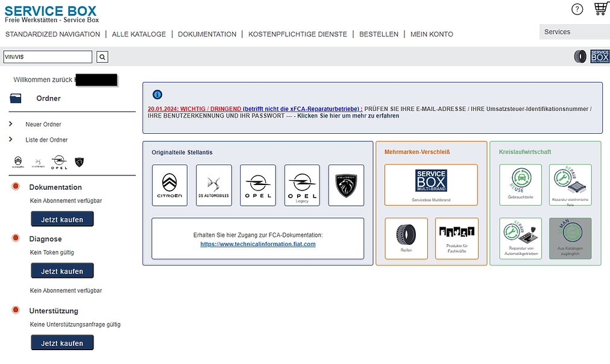Viewport: 610px width, 364px height.
Task: Click into the VIN/VIS input field
Action: point(48,57)
